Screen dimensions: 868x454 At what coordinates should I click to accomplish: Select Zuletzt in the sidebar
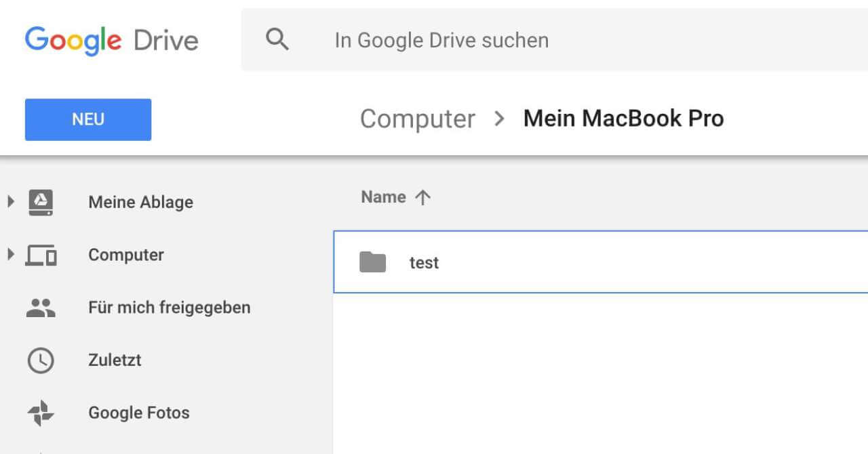[115, 360]
